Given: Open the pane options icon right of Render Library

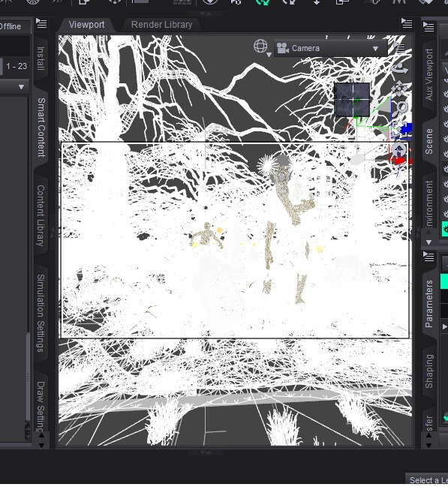Looking at the screenshot, I should point(407,23).
